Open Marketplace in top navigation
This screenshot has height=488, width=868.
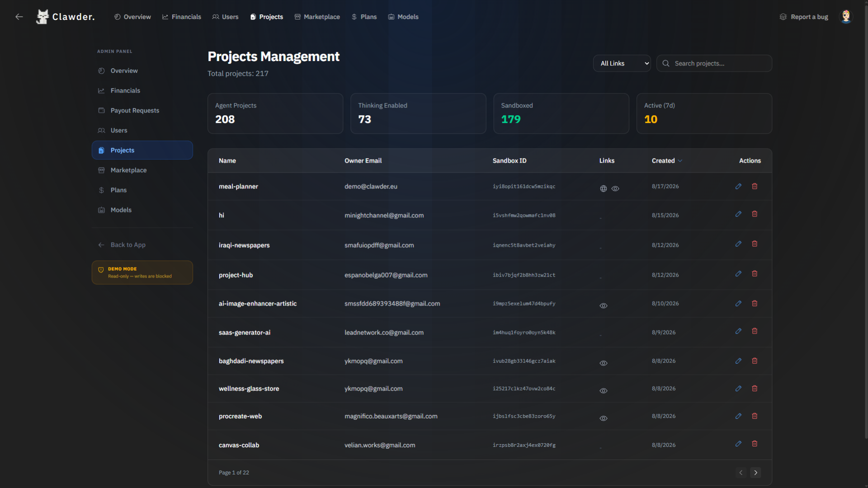[x=317, y=17]
